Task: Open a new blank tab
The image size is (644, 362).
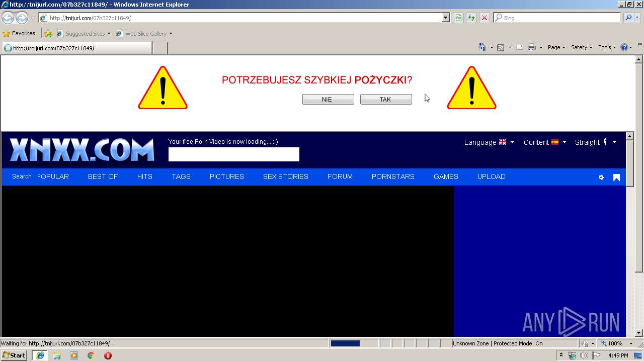Action: pos(160,48)
